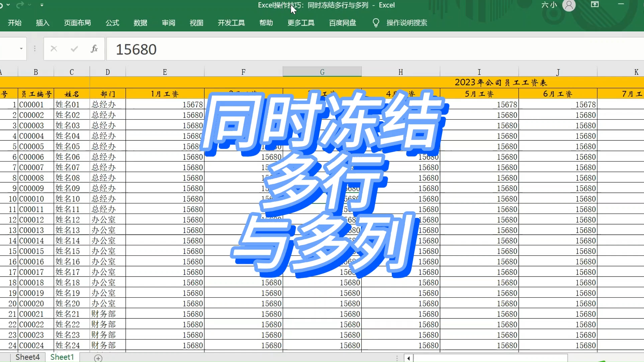The image size is (644, 362).
Task: Click the user account avatar icon
Action: [x=569, y=5]
